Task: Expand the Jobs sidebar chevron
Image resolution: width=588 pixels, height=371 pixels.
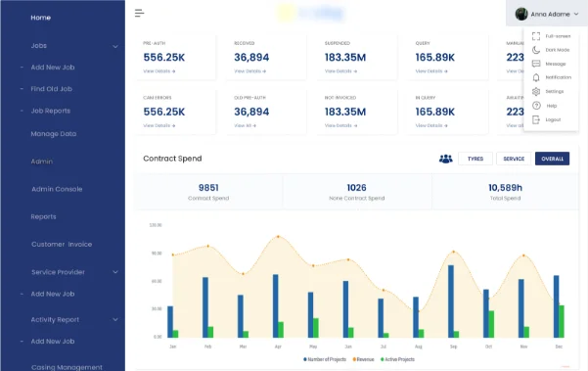Action: click(115, 46)
